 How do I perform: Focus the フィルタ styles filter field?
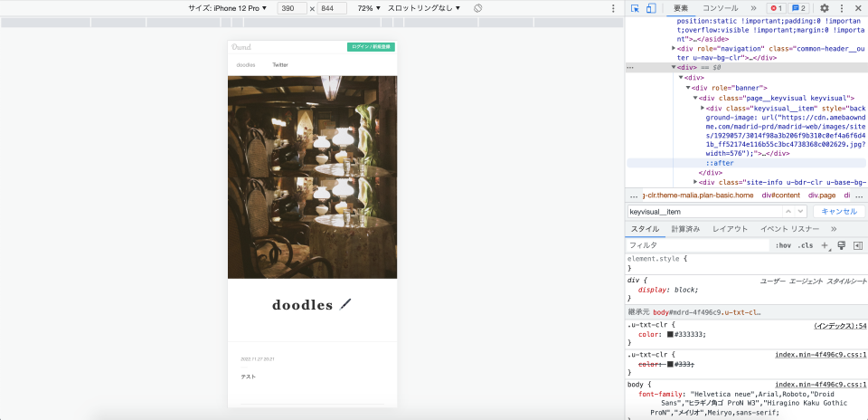(697, 245)
